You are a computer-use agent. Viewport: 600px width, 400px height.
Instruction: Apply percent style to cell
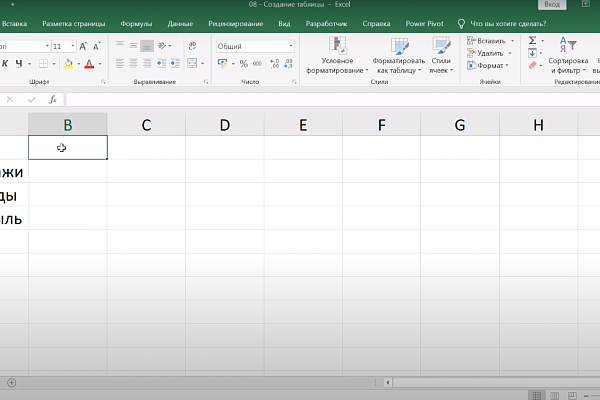click(x=244, y=64)
